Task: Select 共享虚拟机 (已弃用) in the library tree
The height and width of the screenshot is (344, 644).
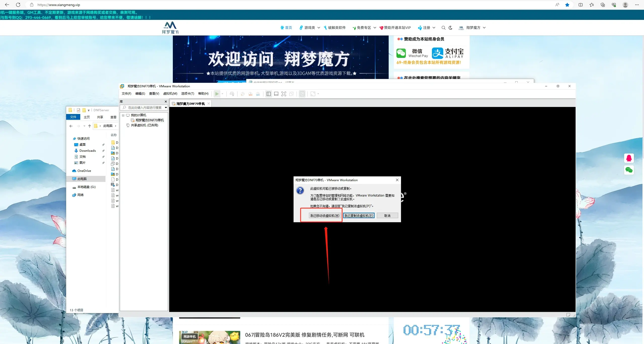Action: pos(144,125)
